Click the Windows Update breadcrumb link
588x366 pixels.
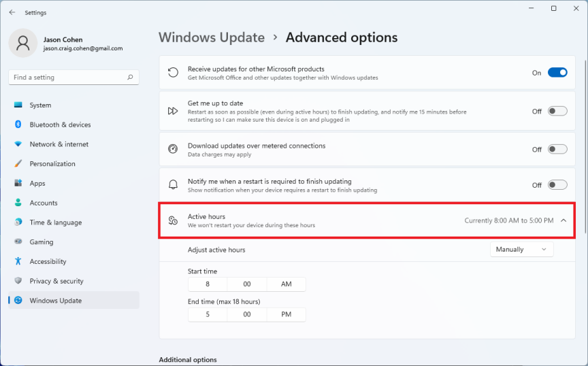[x=212, y=37]
